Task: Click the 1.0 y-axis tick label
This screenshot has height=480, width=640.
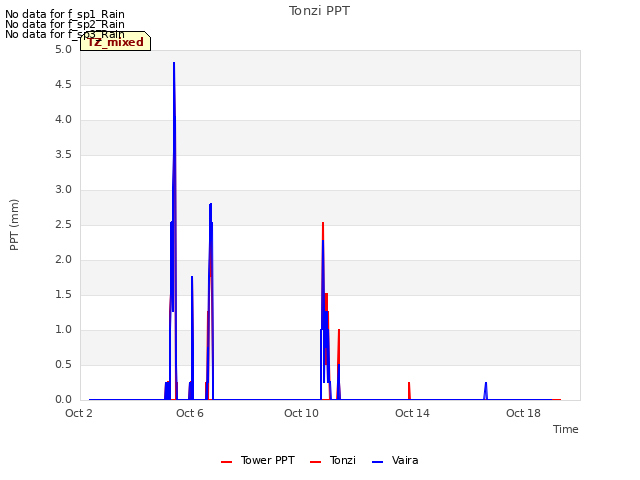Action: coord(63,330)
